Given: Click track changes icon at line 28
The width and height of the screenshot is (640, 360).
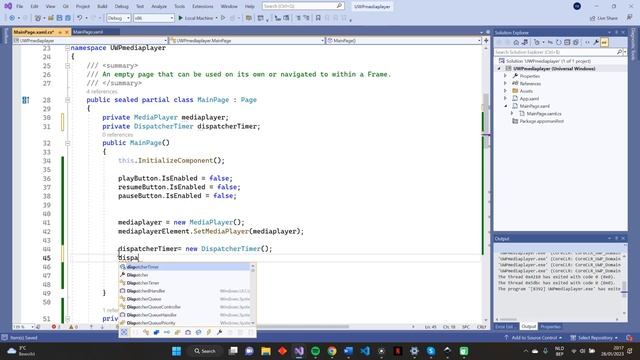Looking at the screenshot, I should coord(25,100).
